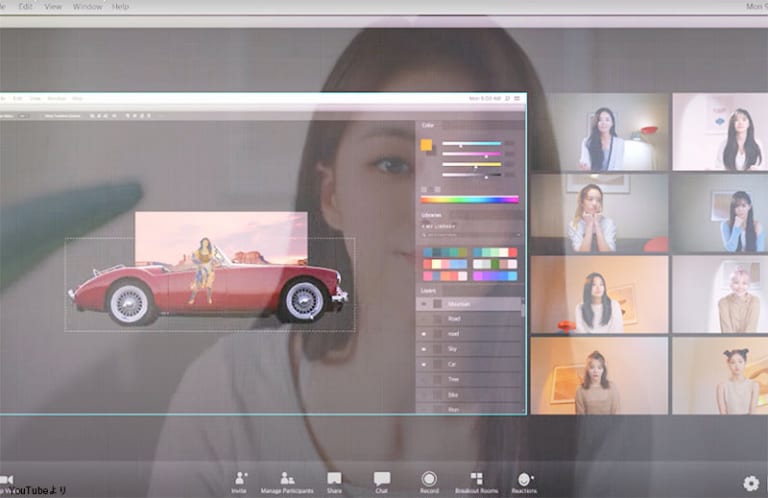Screen dimensions: 768x498
Task: Select the Mountain layer row
Action: [469, 304]
